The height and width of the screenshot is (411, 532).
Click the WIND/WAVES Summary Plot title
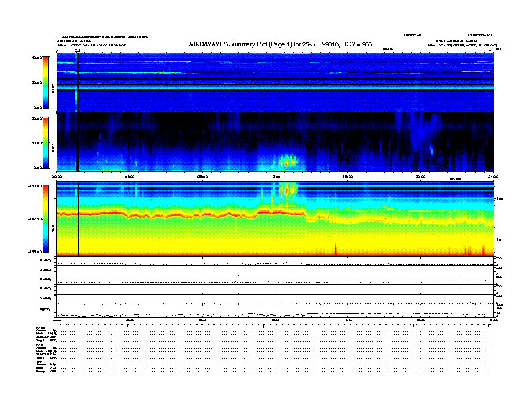(280, 44)
